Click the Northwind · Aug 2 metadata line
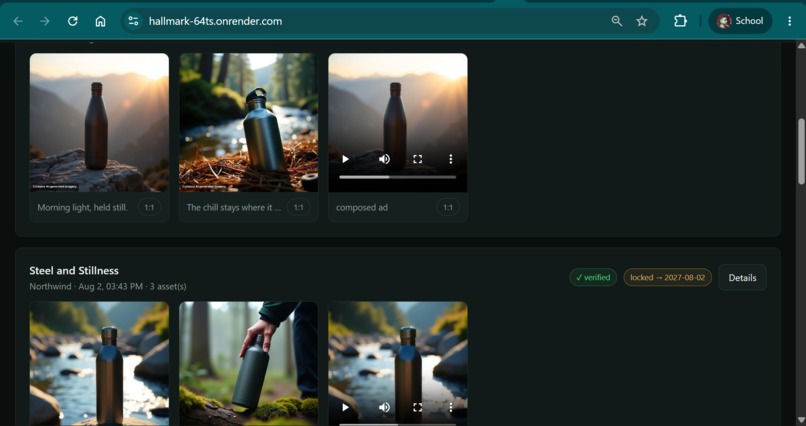Viewport: 806px width, 426px height. pos(108,286)
